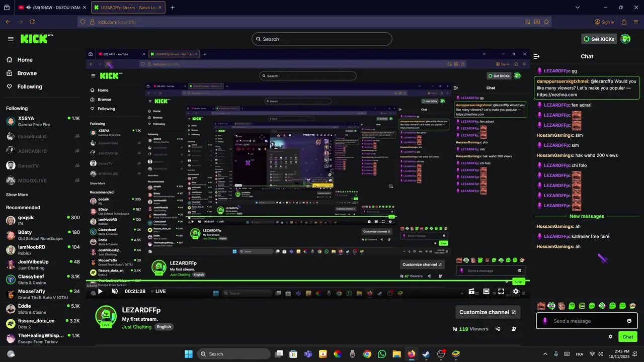
Task: Open Firefox application menu
Action: (x=636, y=22)
